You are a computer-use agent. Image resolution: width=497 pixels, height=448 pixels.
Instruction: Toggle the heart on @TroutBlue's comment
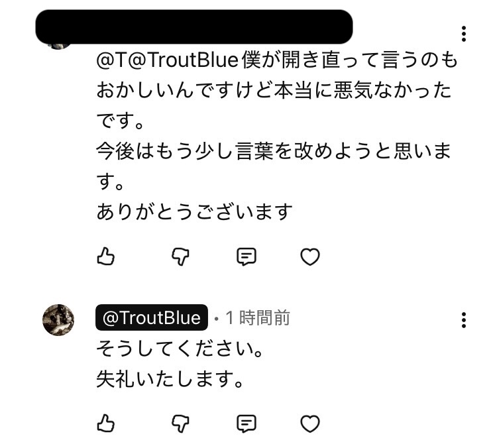(x=310, y=423)
